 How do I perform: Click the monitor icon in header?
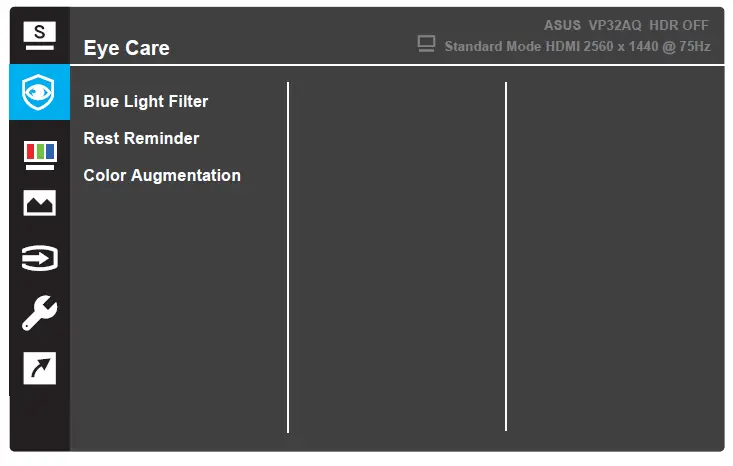[x=426, y=45]
